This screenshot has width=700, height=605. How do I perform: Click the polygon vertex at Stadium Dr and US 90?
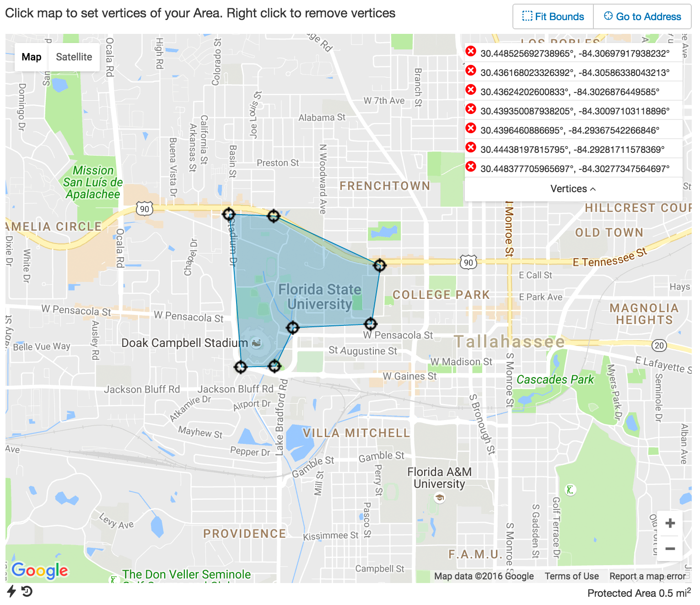pyautogui.click(x=229, y=214)
